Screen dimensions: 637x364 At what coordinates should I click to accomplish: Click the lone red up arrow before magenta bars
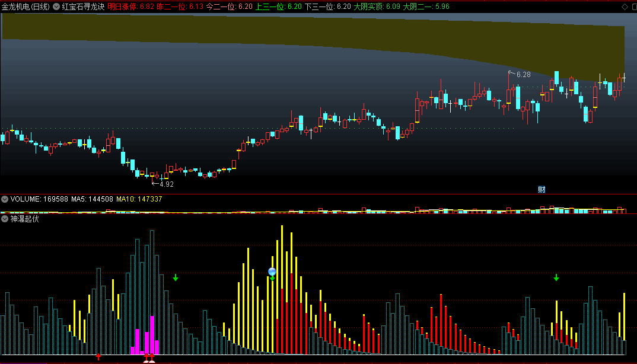(98, 357)
